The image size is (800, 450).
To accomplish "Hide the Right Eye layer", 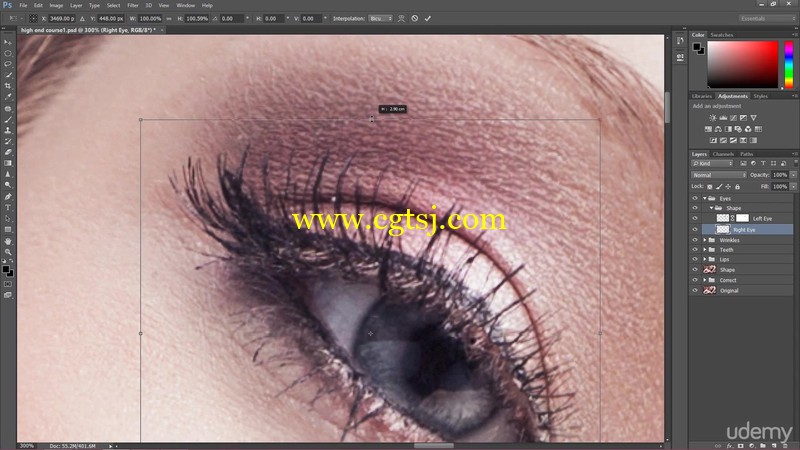I will click(x=694, y=230).
